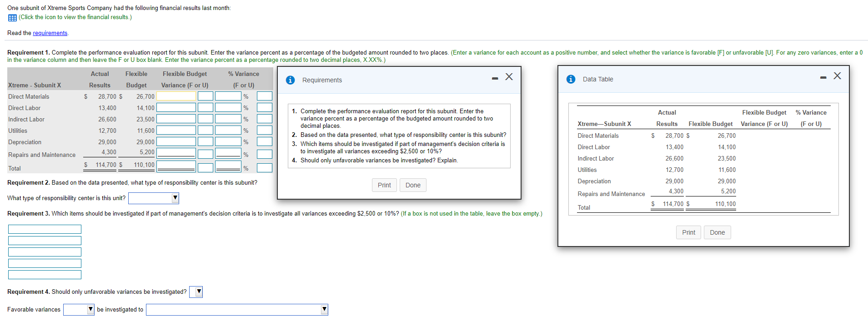The height and width of the screenshot is (332, 868).
Task: Click Print in the Requirements dialog
Action: tap(384, 185)
